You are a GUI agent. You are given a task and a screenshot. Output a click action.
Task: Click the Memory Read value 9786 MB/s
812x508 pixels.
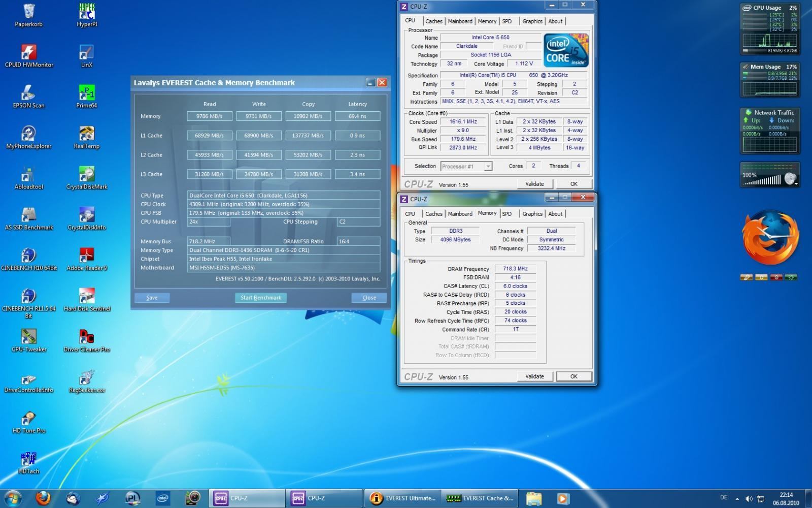click(x=209, y=116)
